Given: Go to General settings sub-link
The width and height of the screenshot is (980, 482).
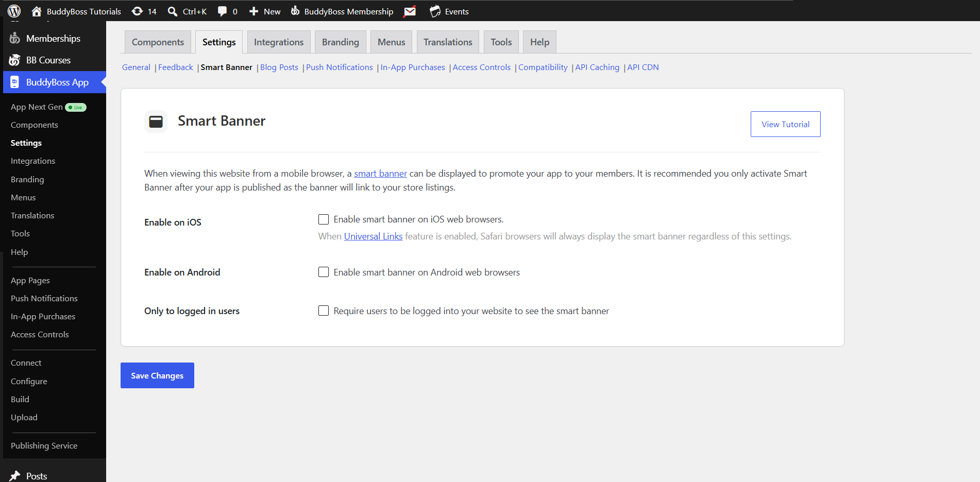Looking at the screenshot, I should coord(136,67).
